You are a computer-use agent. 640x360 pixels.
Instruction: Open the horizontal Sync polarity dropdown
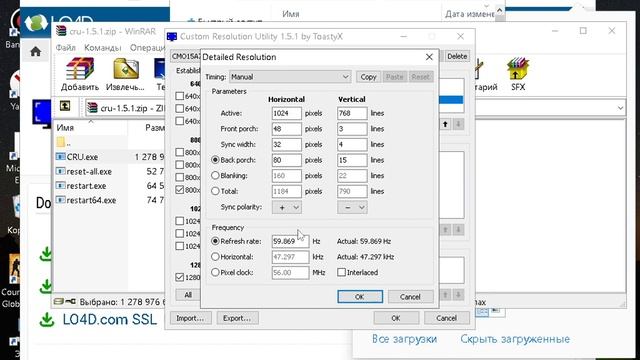[287, 207]
